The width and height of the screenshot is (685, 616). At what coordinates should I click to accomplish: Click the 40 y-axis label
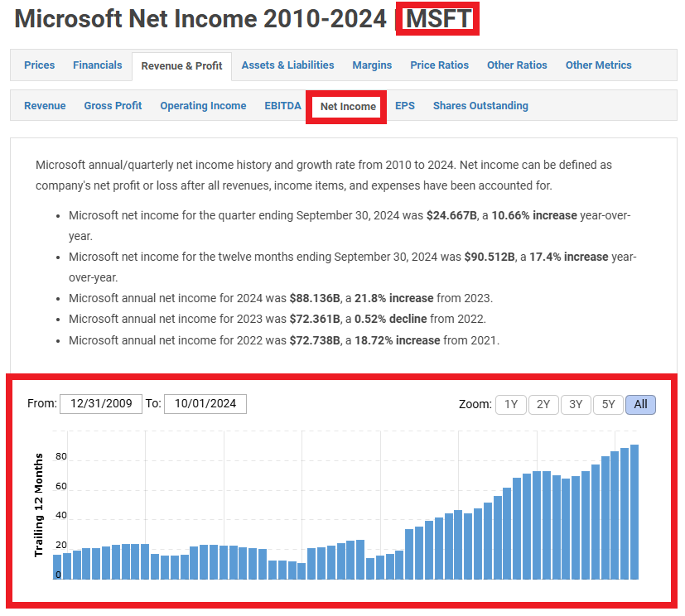(61, 516)
